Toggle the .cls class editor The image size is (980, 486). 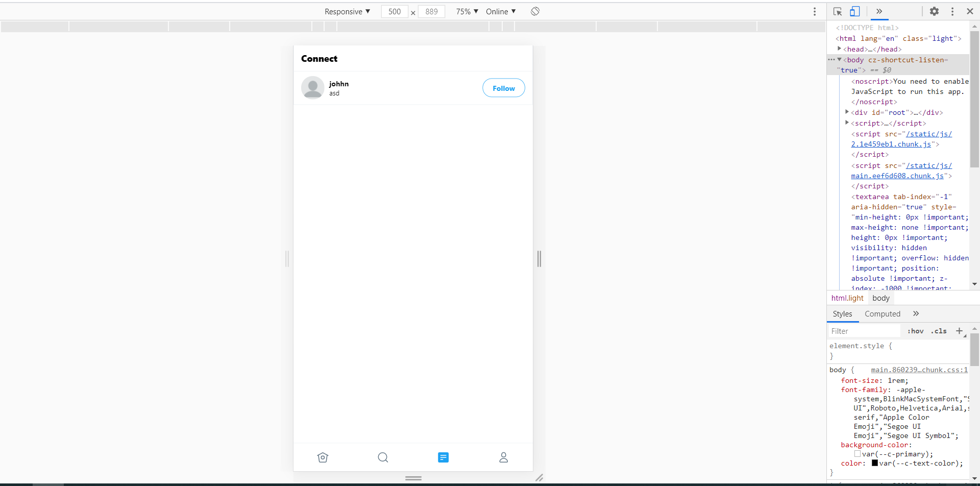coord(939,331)
